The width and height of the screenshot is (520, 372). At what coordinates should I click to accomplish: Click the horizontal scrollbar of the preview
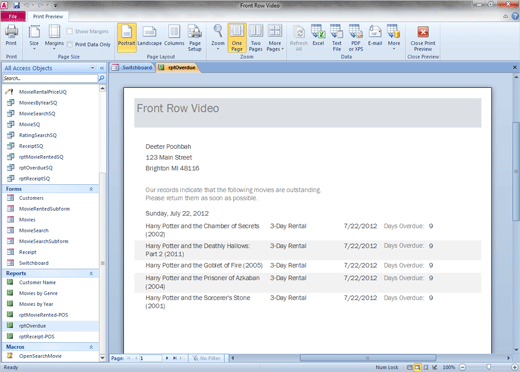point(368,358)
